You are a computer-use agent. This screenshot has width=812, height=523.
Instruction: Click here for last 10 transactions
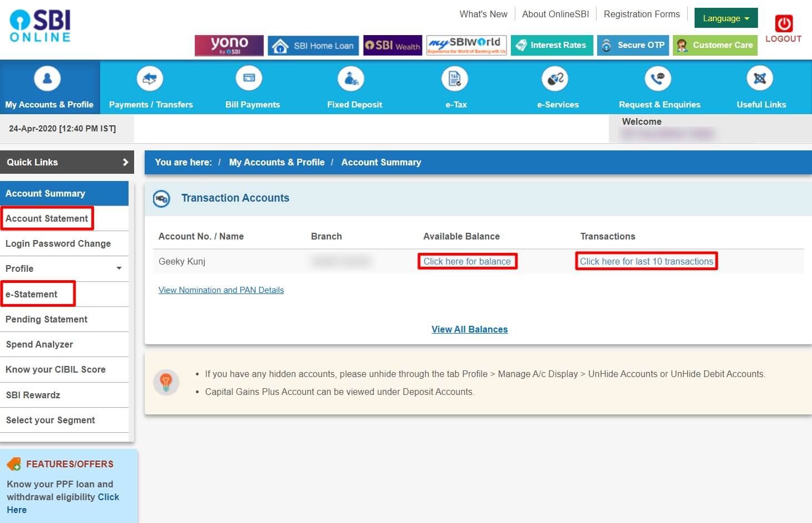pyautogui.click(x=647, y=261)
